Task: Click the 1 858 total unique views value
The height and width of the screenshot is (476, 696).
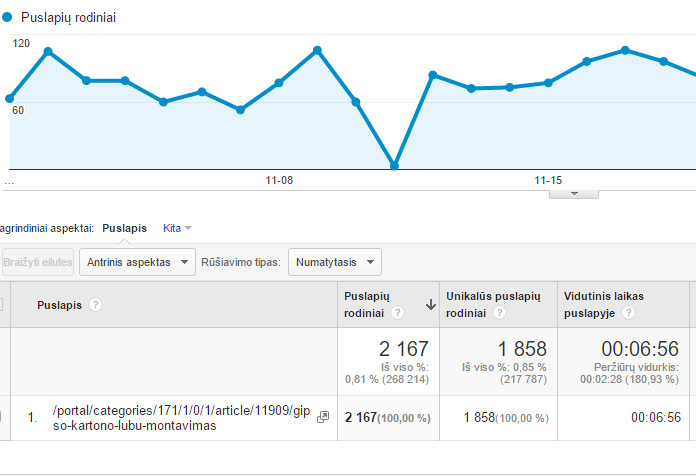Action: pyautogui.click(x=522, y=349)
